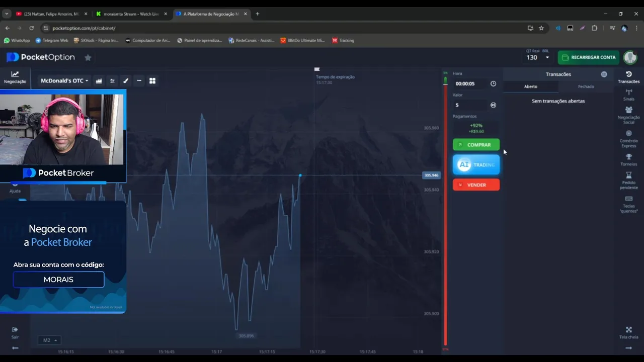The height and width of the screenshot is (362, 644).
Task: Open the M2 timeframe dropdown
Action: 49,340
